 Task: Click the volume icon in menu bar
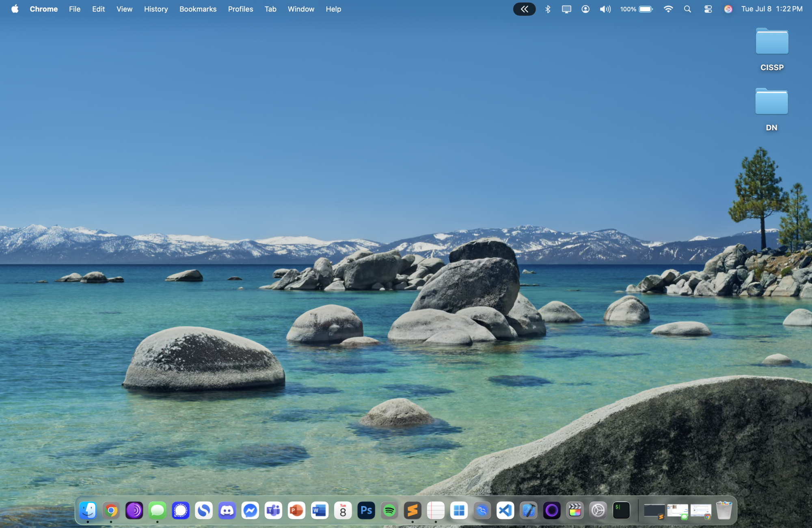coord(605,9)
